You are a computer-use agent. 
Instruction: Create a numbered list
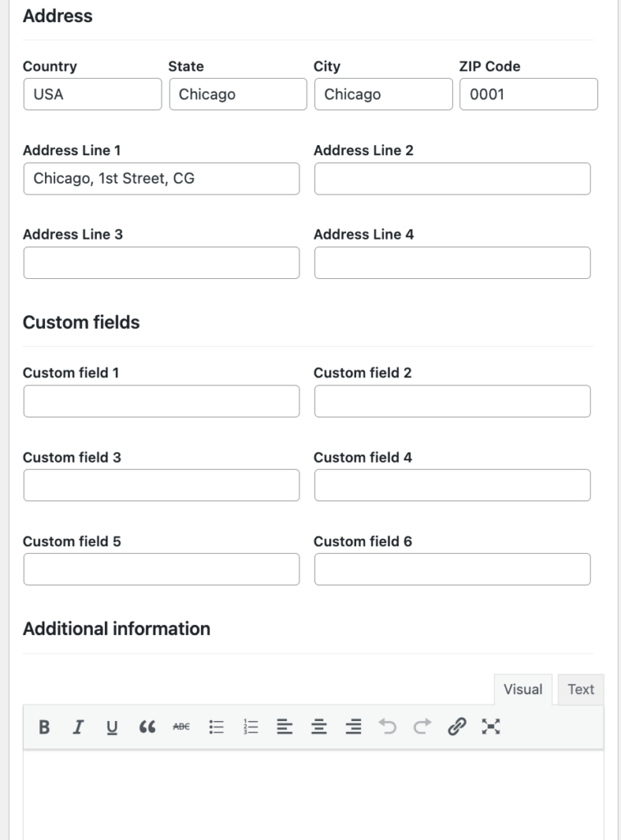[250, 727]
